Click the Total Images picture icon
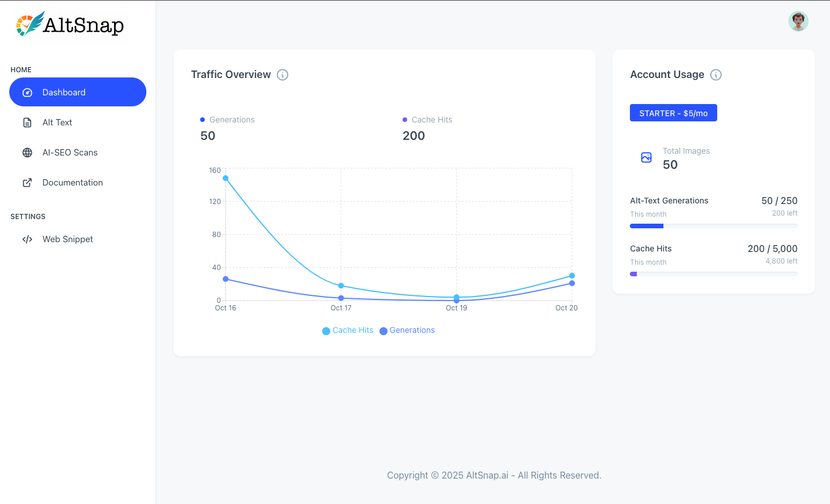The height and width of the screenshot is (504, 830). point(646,157)
